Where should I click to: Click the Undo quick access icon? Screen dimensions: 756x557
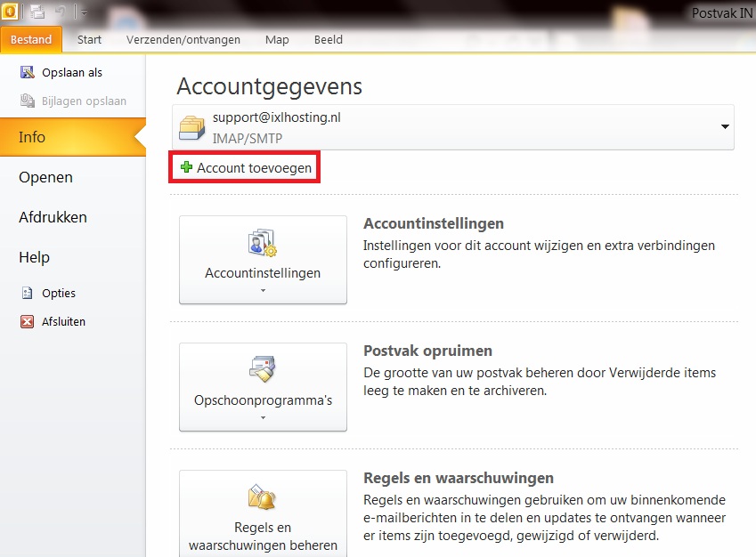(x=61, y=12)
